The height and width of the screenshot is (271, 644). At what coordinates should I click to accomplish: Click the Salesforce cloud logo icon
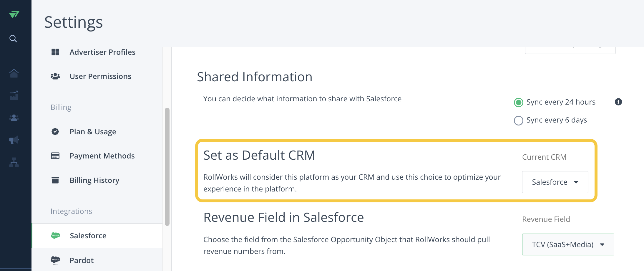pos(55,235)
